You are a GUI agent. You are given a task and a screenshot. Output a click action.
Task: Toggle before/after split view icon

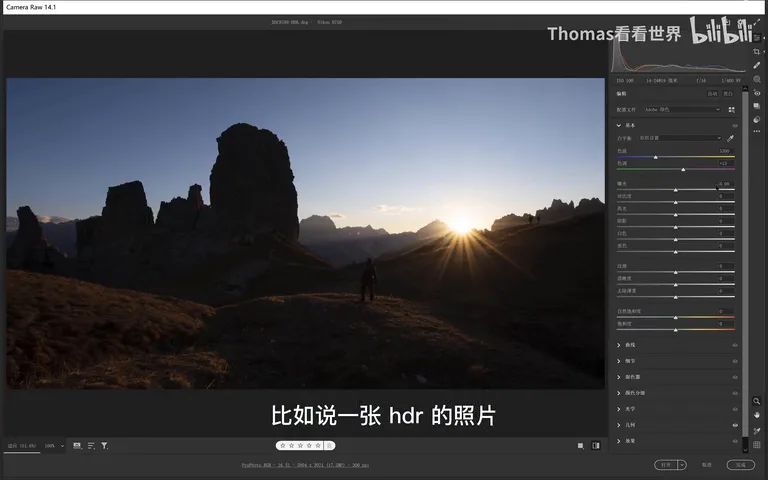596,446
